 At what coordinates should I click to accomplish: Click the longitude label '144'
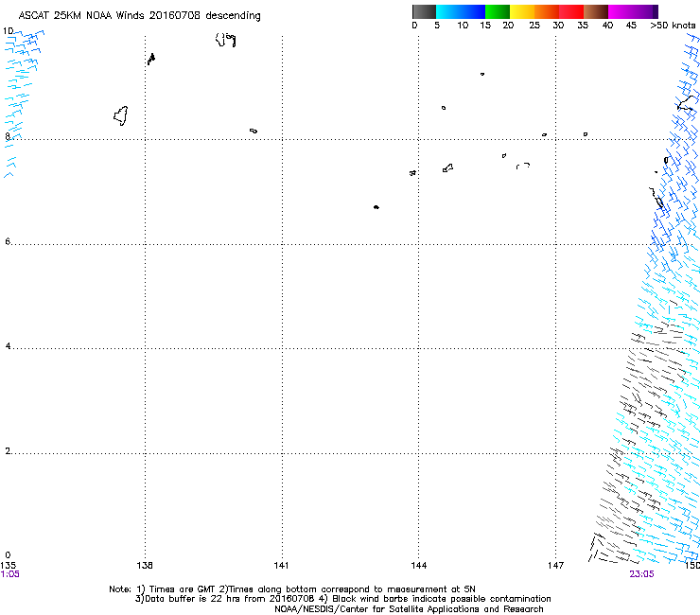click(x=418, y=566)
